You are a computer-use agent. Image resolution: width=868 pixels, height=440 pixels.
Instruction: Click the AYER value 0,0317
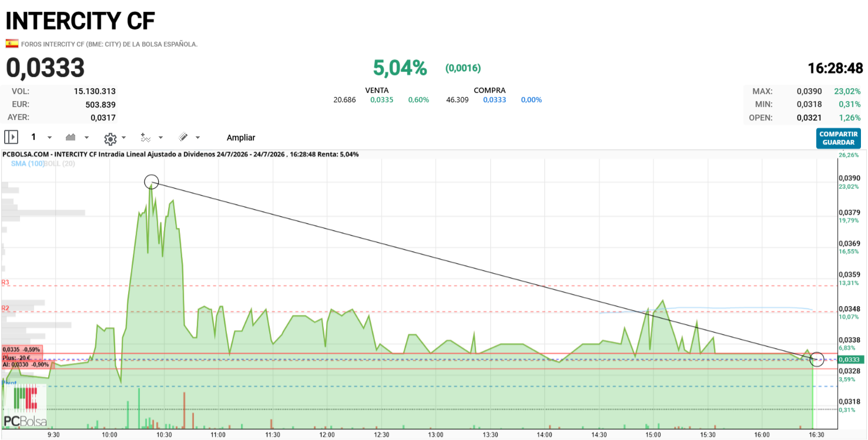(x=103, y=117)
